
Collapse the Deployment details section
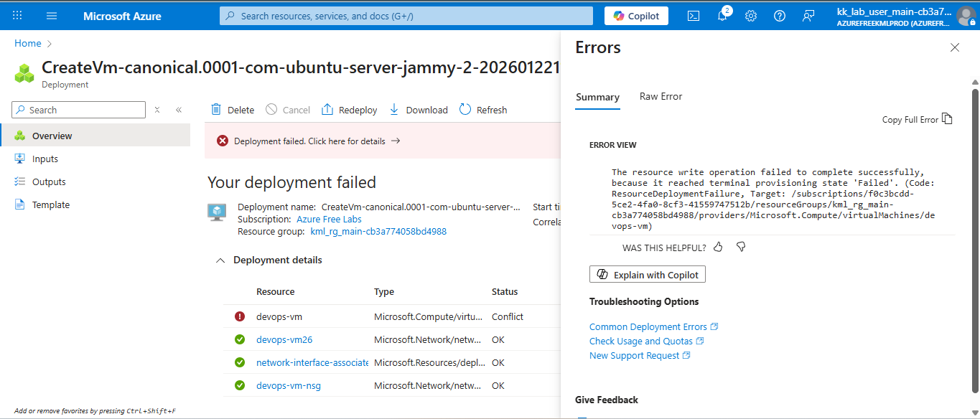pyautogui.click(x=220, y=260)
